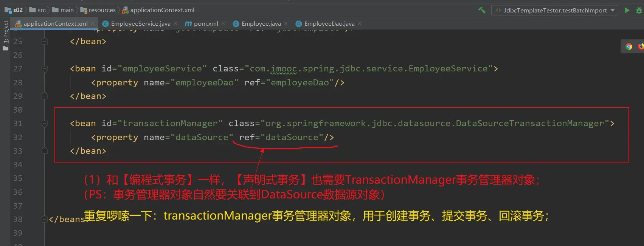Switch to the EmployeeService.java tab
This screenshot has height=246, width=644.
tap(140, 23)
